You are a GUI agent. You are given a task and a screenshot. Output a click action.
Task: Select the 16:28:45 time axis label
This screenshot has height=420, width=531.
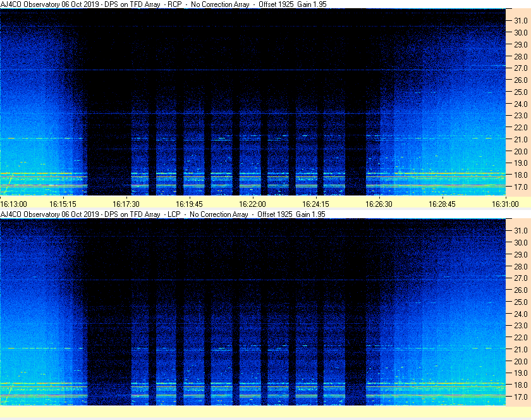tap(442, 204)
